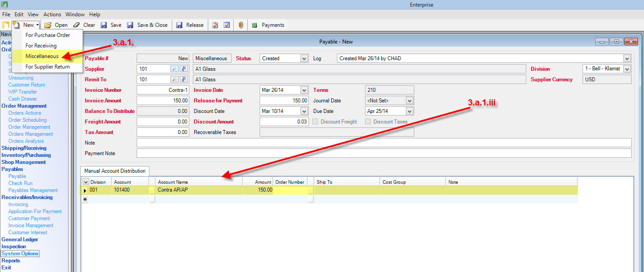Open the paperclip attachments icon
This screenshot has width=644, height=272.
tap(241, 25)
